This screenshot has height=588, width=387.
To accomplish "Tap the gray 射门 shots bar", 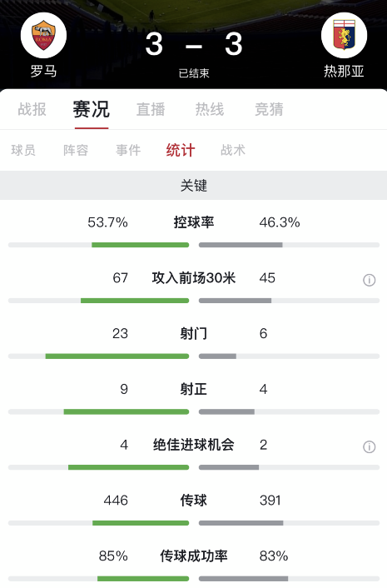I will (x=217, y=356).
